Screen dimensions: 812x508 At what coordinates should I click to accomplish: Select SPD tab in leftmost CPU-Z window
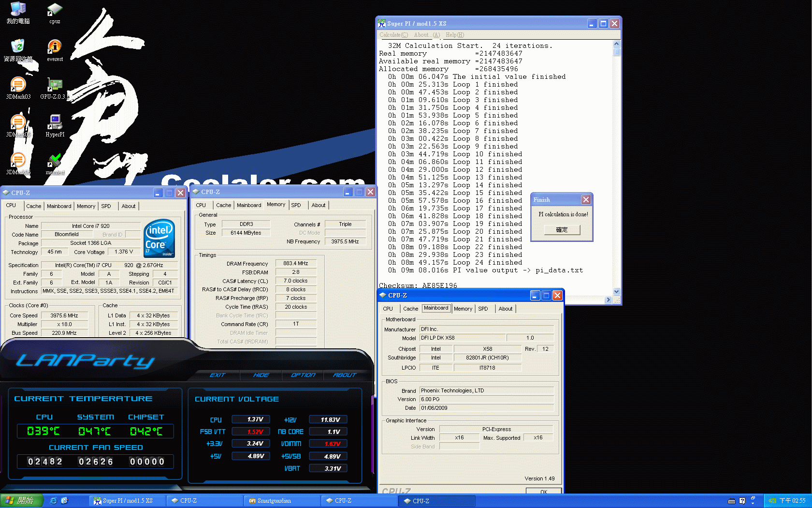pos(106,206)
